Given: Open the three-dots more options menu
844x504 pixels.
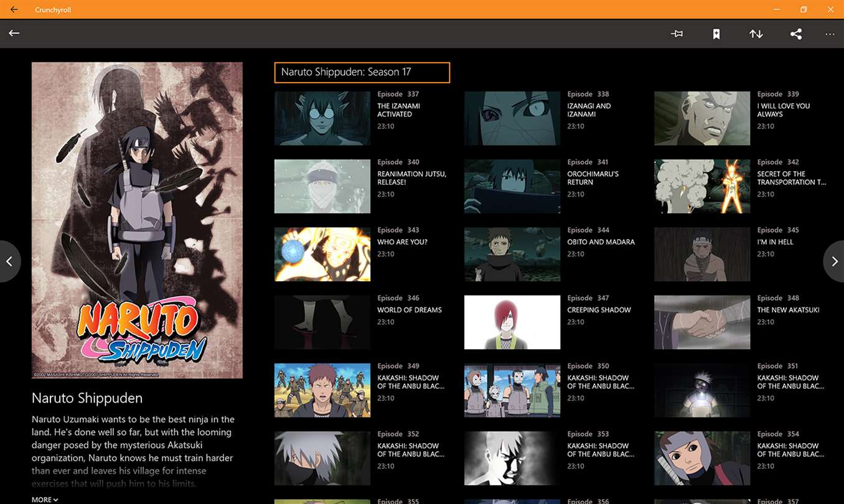Looking at the screenshot, I should point(830,34).
